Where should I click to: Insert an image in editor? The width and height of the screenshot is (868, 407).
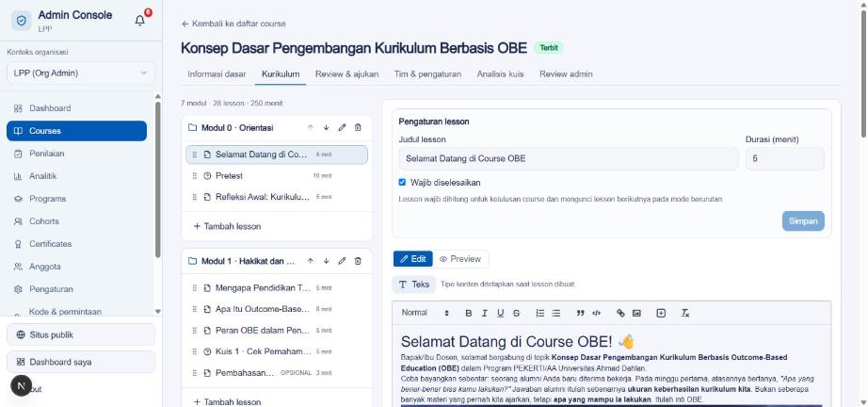click(x=636, y=313)
